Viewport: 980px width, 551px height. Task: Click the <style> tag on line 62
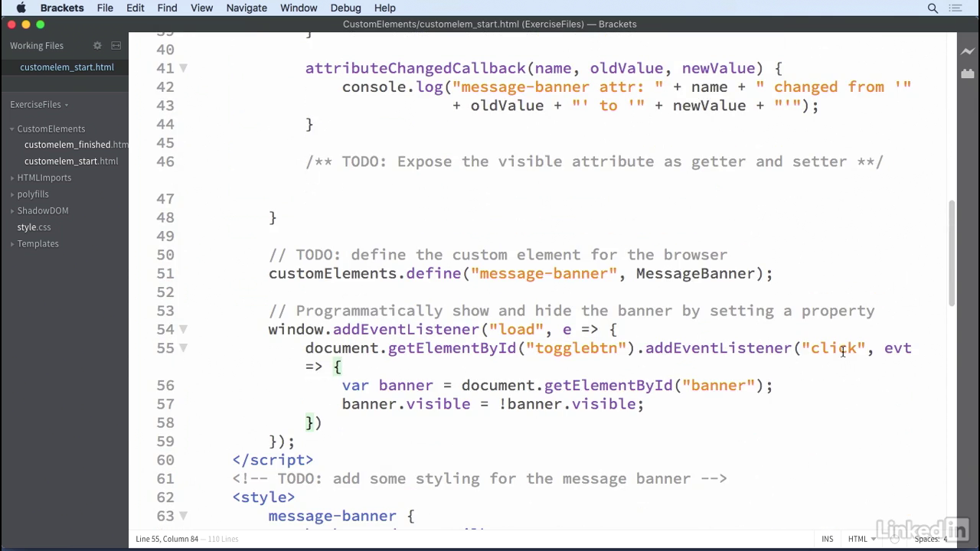263,497
